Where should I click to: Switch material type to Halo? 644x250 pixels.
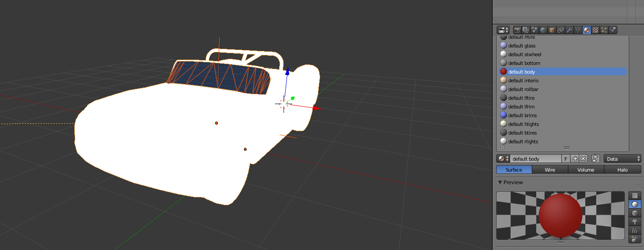[622, 170]
